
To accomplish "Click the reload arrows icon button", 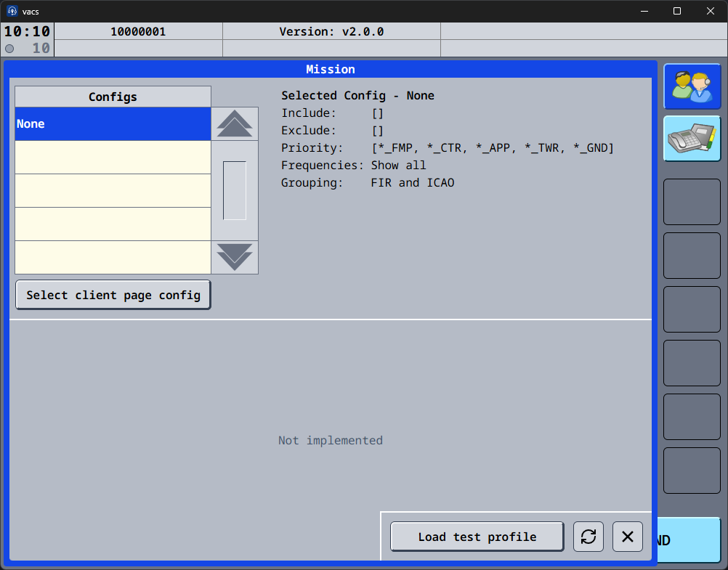I will tap(589, 537).
